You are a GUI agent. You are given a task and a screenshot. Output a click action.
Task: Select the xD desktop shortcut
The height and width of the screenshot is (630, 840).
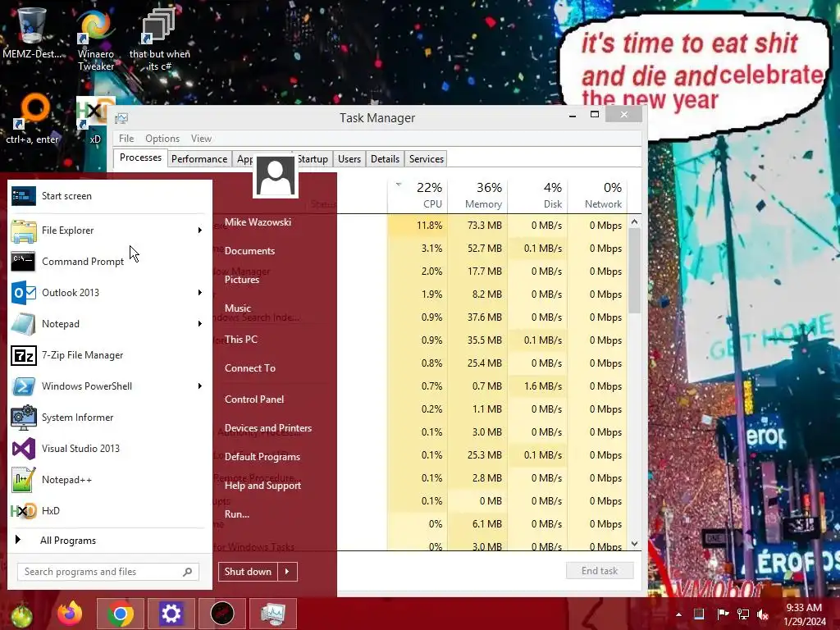(95, 121)
